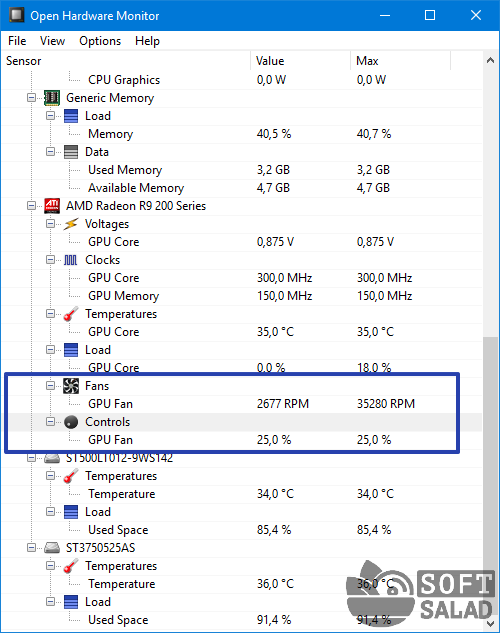
Task: Open the View menu
Action: [x=52, y=41]
